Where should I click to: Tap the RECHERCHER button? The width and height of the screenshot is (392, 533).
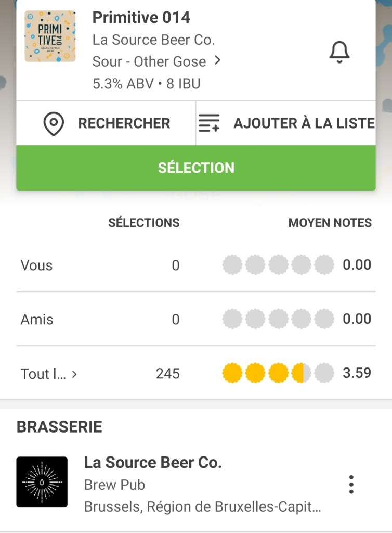124,124
